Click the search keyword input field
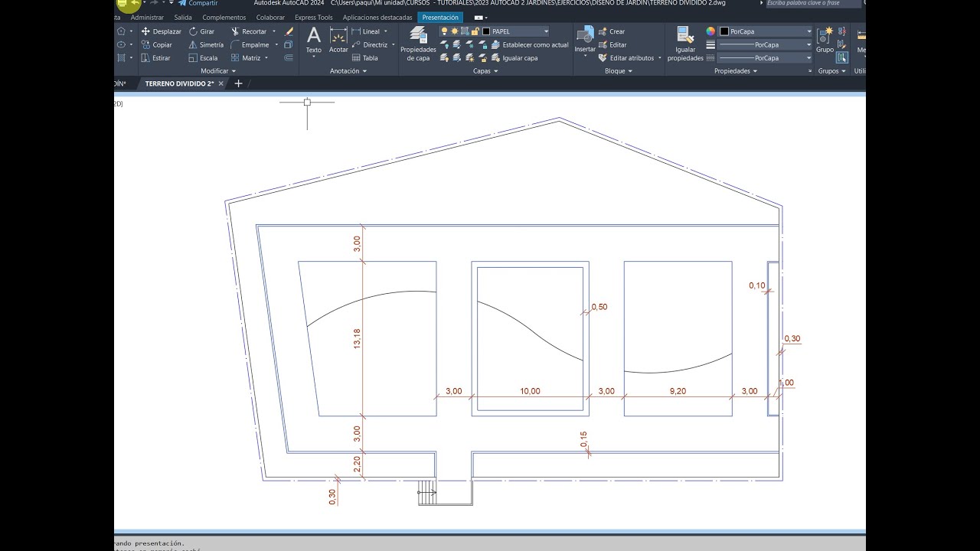The height and width of the screenshot is (551, 980). click(813, 3)
